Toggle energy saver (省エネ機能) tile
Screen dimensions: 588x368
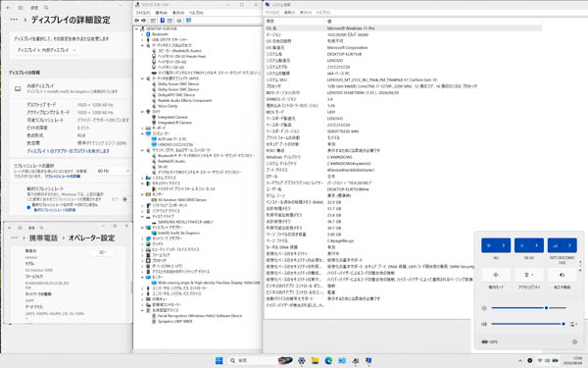pos(563,275)
